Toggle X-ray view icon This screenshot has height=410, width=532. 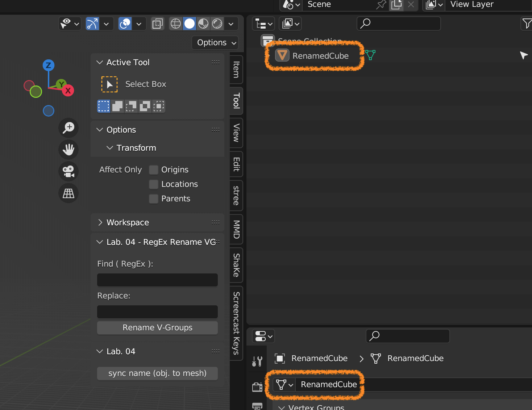click(x=158, y=24)
